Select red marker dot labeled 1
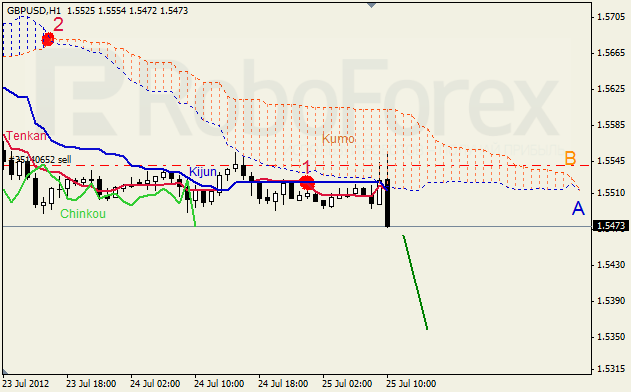 point(307,183)
